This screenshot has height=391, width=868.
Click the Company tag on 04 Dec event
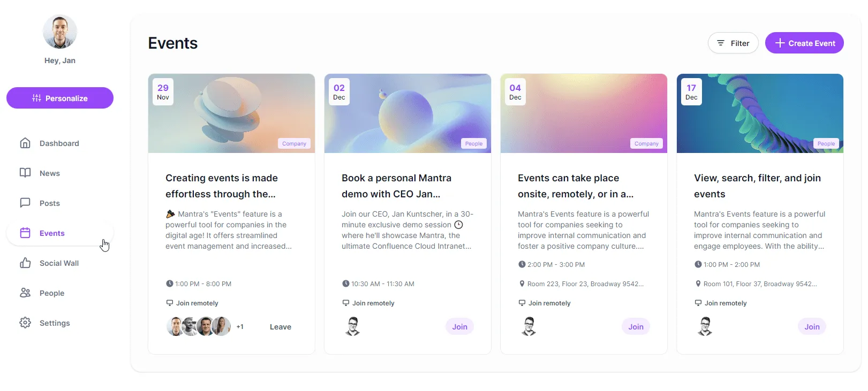pos(646,143)
